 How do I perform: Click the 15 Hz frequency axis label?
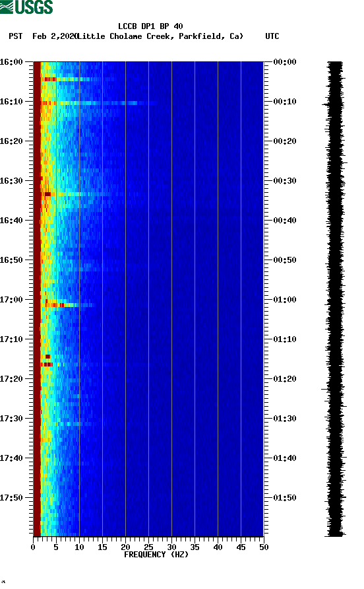102,547
